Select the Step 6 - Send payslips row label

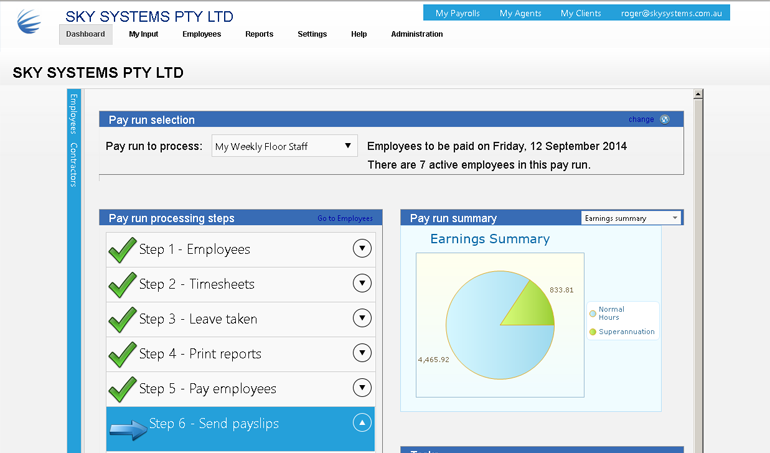pyautogui.click(x=214, y=424)
